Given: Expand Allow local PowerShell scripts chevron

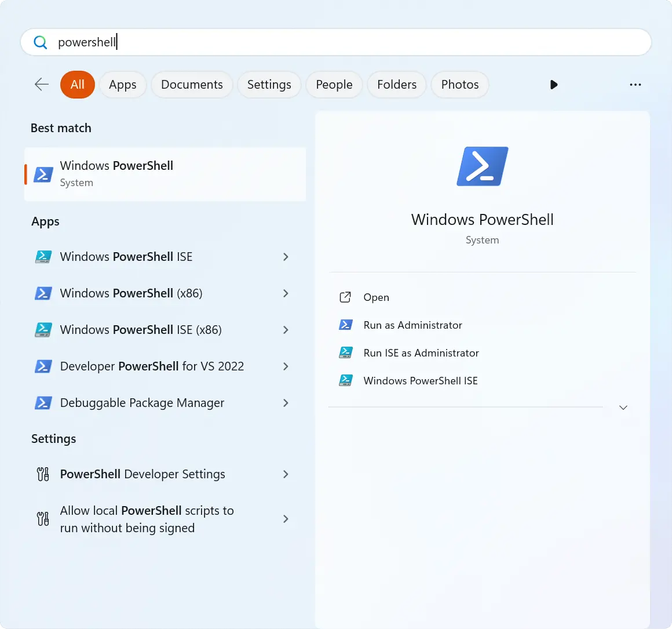Looking at the screenshot, I should click(x=286, y=519).
